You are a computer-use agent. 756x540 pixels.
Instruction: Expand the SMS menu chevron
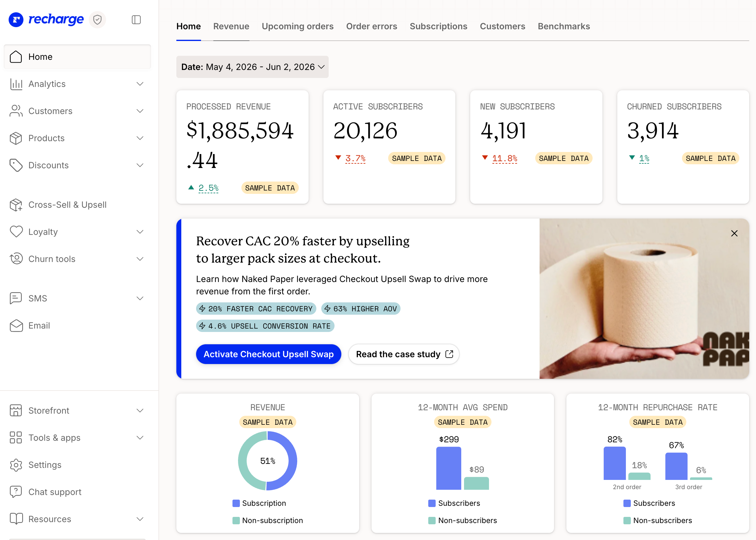click(x=140, y=298)
